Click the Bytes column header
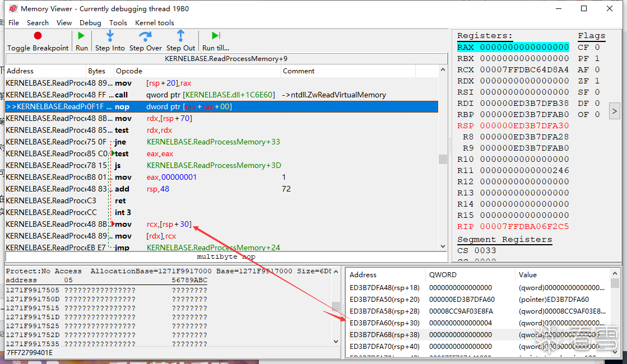The height and width of the screenshot is (364, 627). pos(100,71)
